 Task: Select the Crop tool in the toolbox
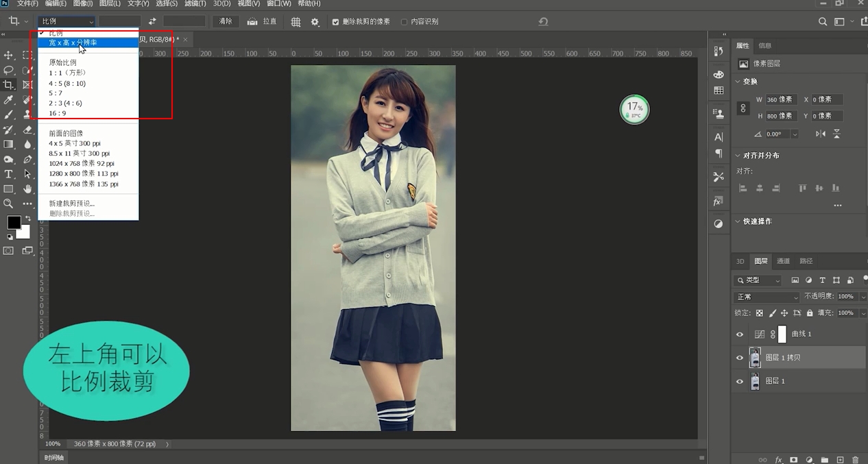(9, 85)
